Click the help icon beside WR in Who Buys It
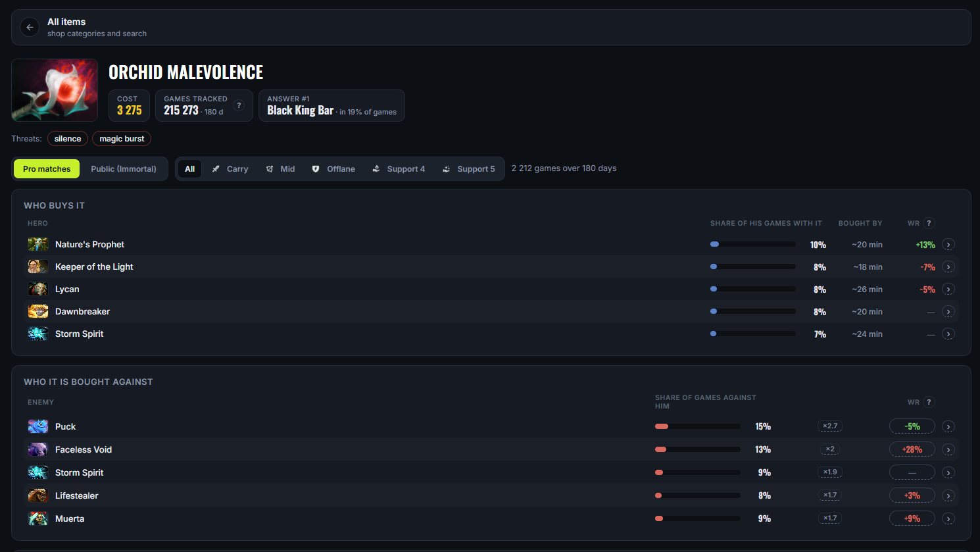 click(x=929, y=223)
